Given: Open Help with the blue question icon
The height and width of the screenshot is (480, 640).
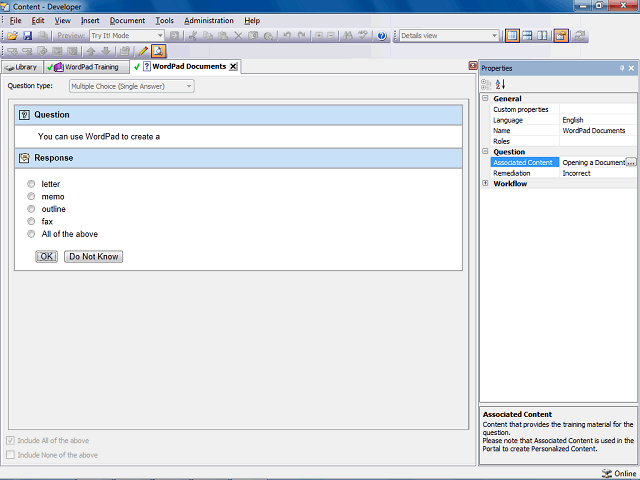Looking at the screenshot, I should [x=382, y=36].
